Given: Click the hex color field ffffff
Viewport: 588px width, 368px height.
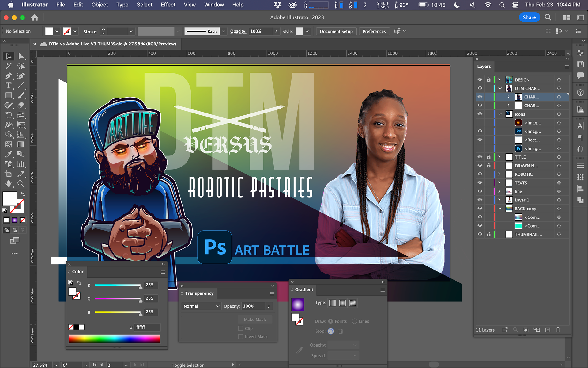Looking at the screenshot, I should tap(148, 327).
